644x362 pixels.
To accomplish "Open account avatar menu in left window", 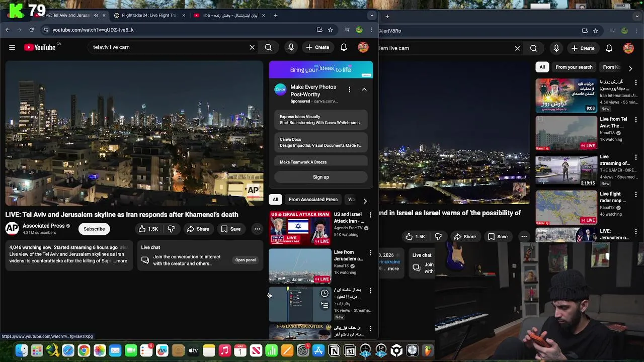I will point(363,47).
